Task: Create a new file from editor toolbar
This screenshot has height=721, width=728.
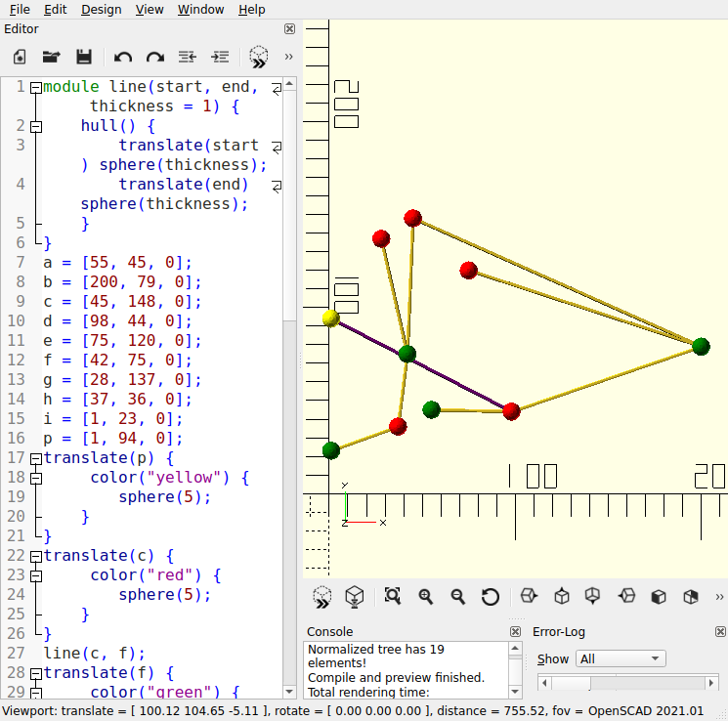Action: point(20,57)
